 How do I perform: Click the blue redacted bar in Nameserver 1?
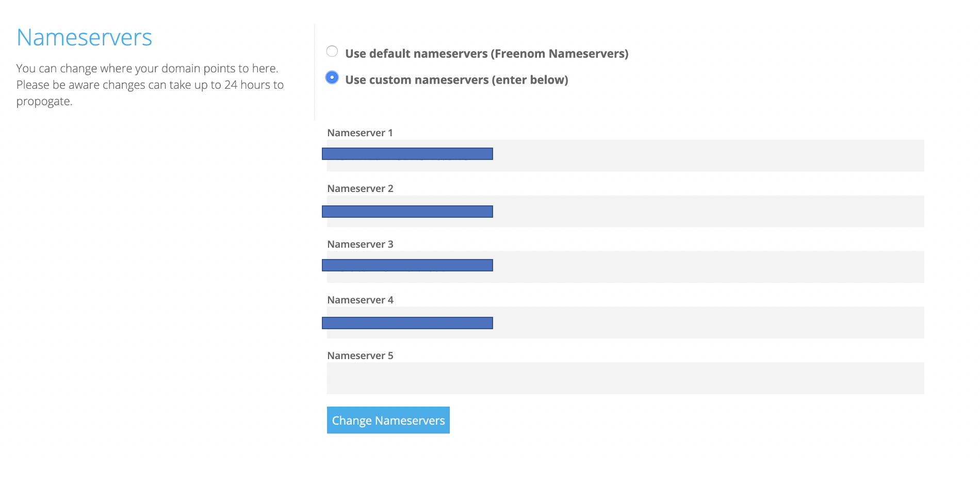[407, 154]
